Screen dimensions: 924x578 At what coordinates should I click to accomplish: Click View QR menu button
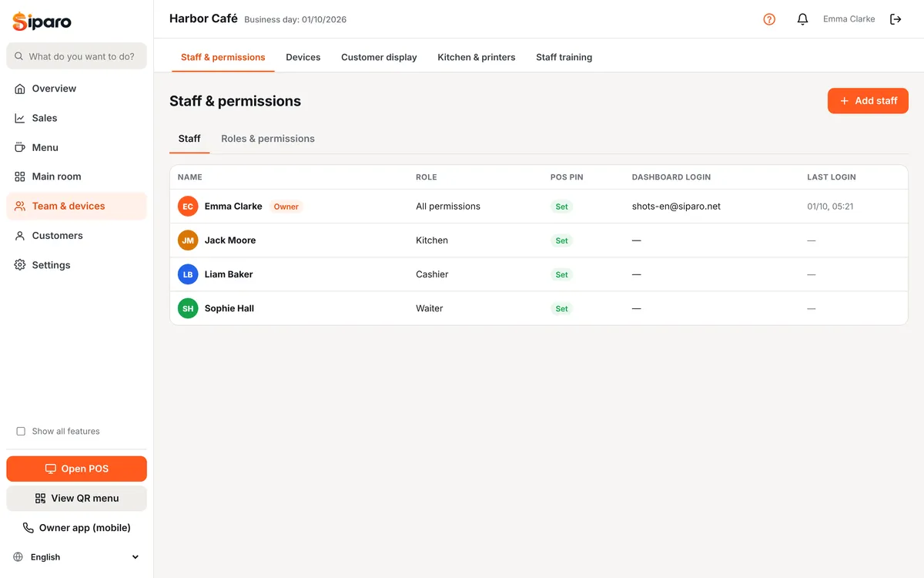76,499
